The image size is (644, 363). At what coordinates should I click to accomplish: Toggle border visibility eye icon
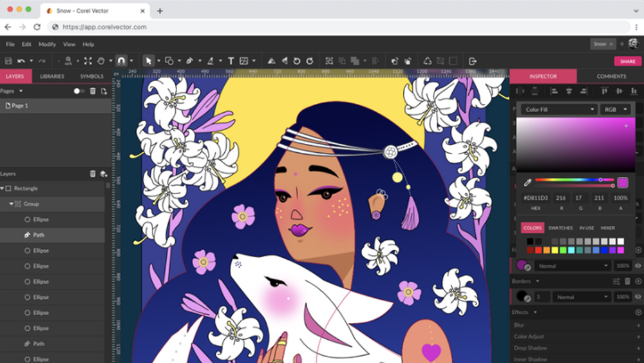point(638,297)
